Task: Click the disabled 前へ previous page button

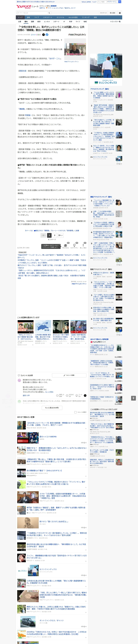Action: click(43, 235)
